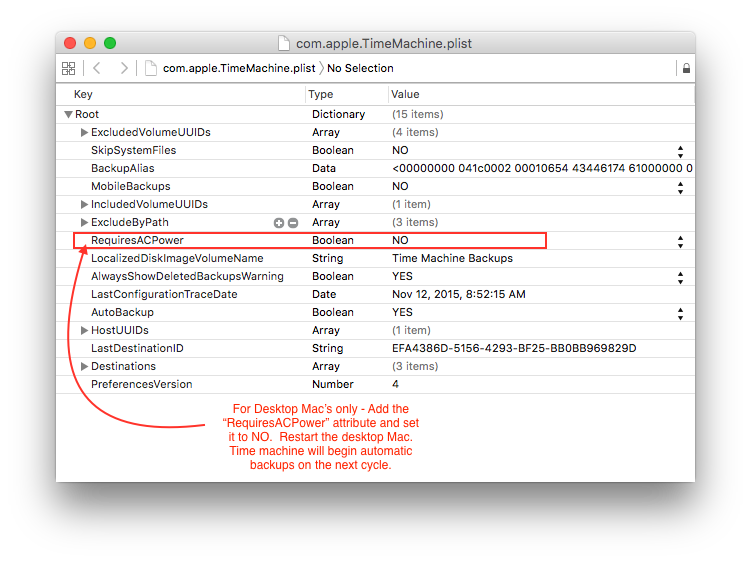Click the AutoBackup YES value
Screen dimensions: 751x562
[402, 312]
